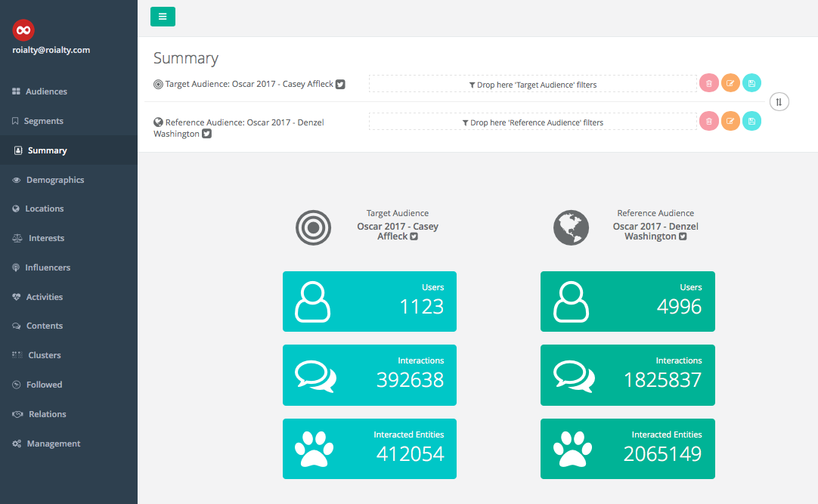Click the Reference Audience filters drop zone

click(533, 122)
